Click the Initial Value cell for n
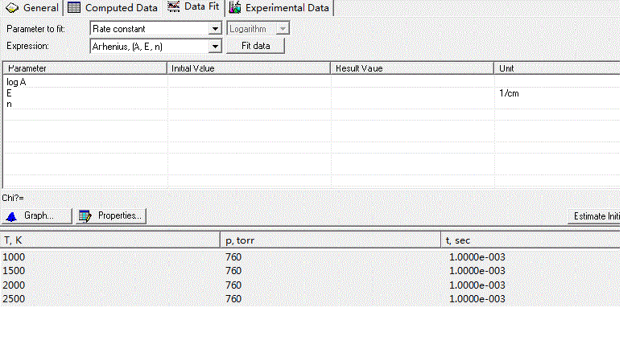Viewport: 644px width, 361px height. pos(249,105)
